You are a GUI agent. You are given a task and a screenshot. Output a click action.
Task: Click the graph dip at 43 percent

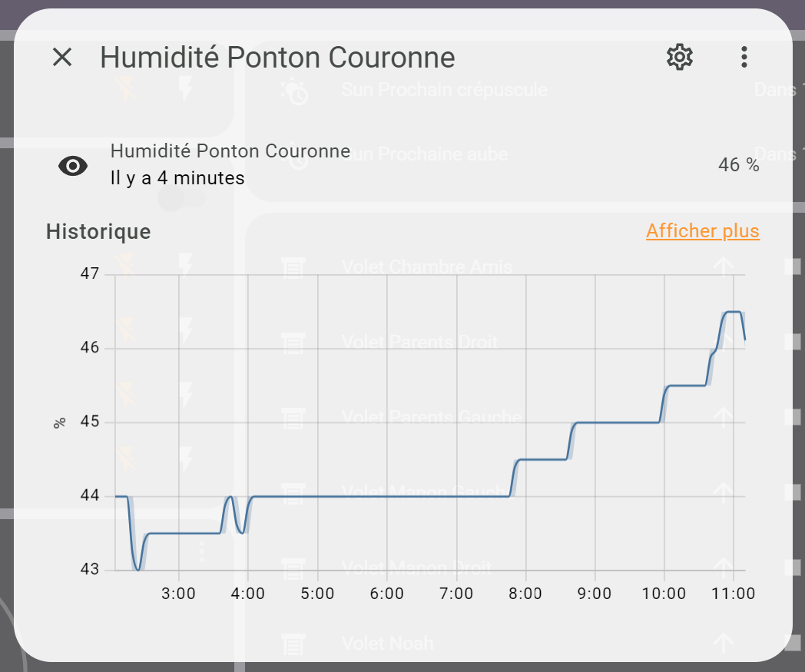138,569
